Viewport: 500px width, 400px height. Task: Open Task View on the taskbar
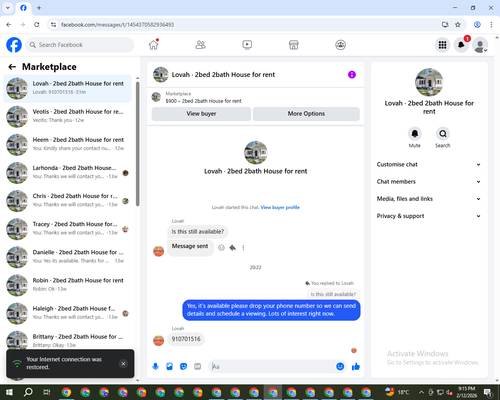tap(47, 392)
